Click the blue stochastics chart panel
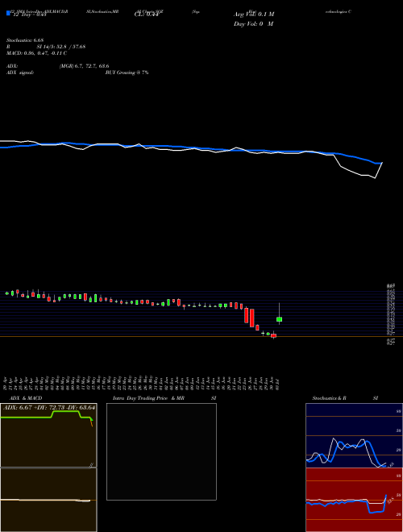 354,435
